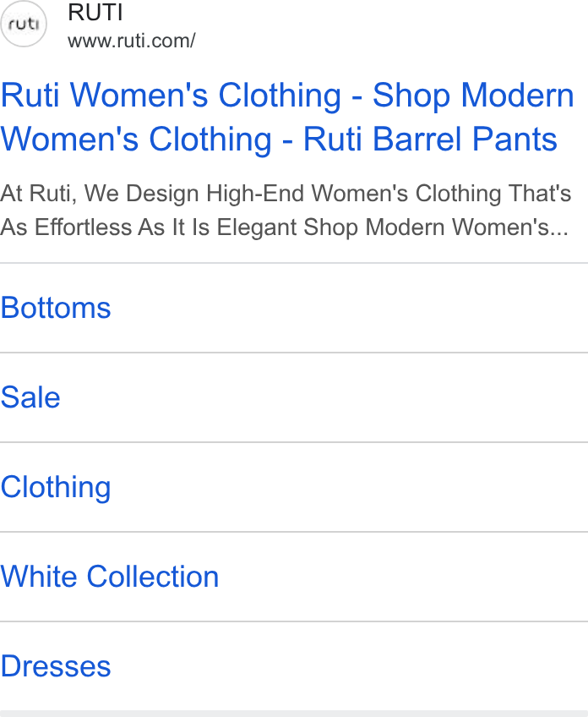Click the round ruti logo icon
The width and height of the screenshot is (588, 717).
[x=24, y=24]
